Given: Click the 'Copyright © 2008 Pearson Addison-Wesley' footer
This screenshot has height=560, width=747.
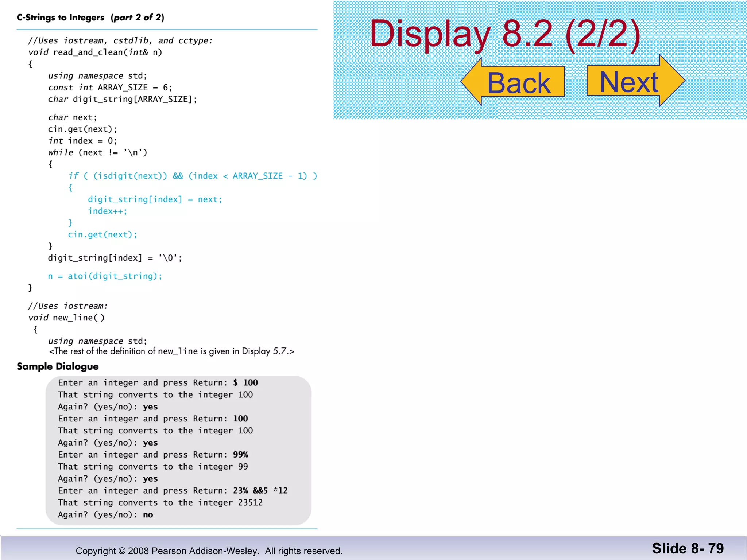Looking at the screenshot, I should pos(209,551).
